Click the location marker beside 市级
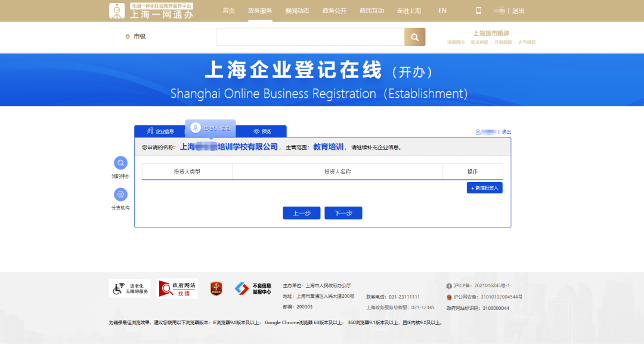The width and height of the screenshot is (644, 363). 126,37
